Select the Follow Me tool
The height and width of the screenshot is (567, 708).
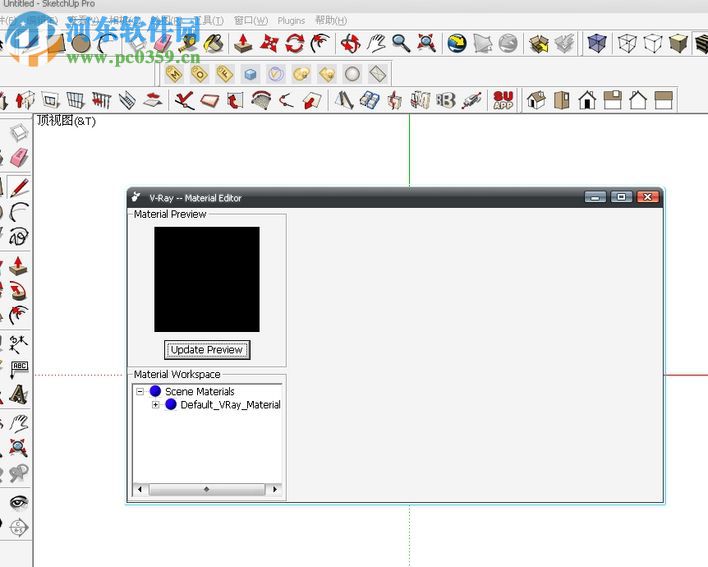point(18,291)
